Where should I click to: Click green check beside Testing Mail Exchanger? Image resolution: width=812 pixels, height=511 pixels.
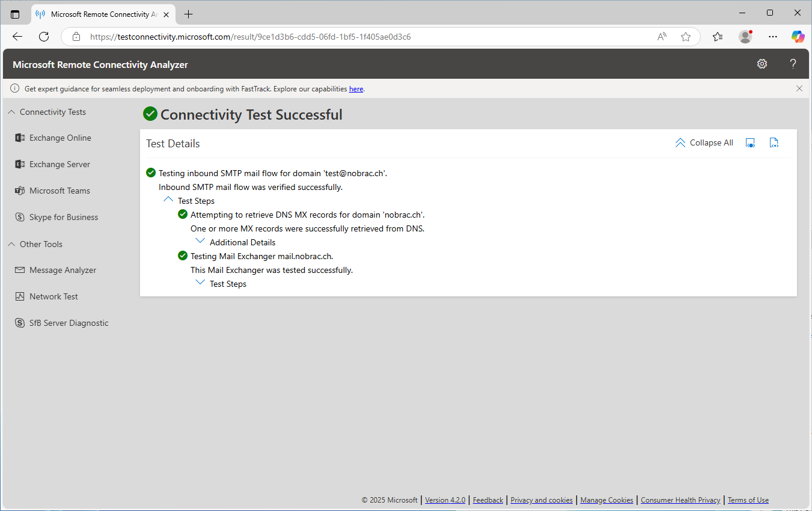(183, 256)
